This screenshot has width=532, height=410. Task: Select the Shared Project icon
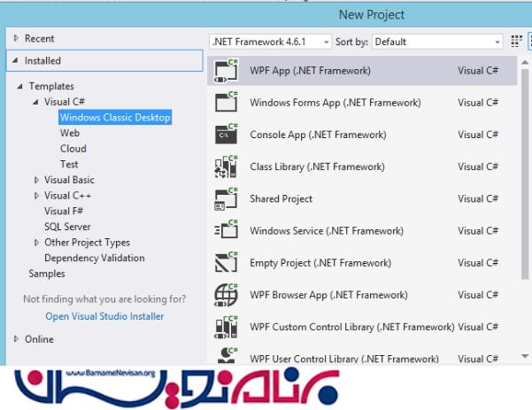227,198
